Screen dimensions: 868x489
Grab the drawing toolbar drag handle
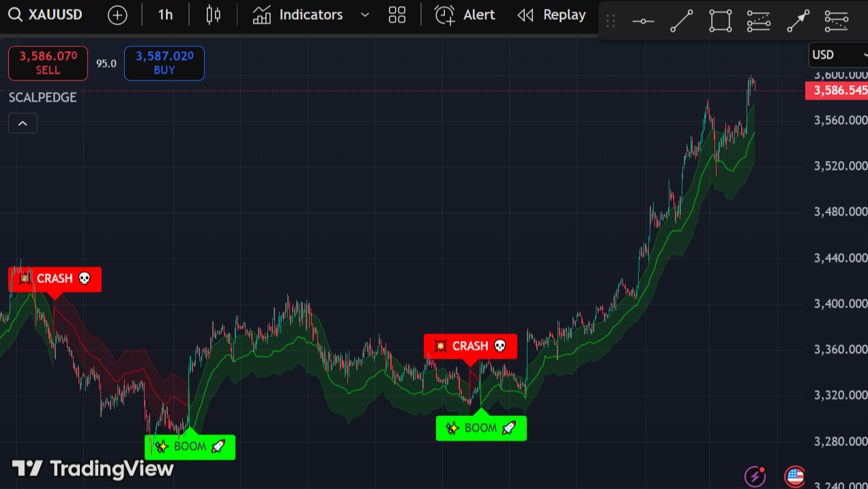click(611, 21)
